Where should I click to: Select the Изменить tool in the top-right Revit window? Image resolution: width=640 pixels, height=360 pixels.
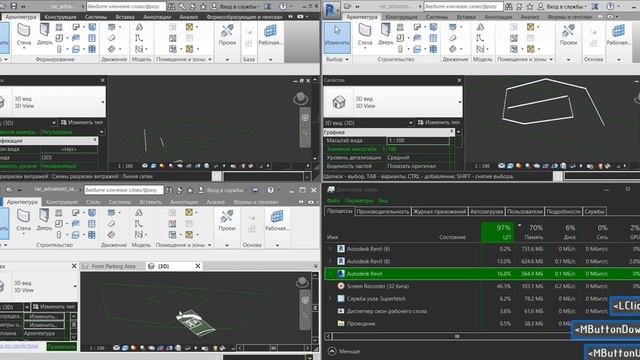click(337, 38)
